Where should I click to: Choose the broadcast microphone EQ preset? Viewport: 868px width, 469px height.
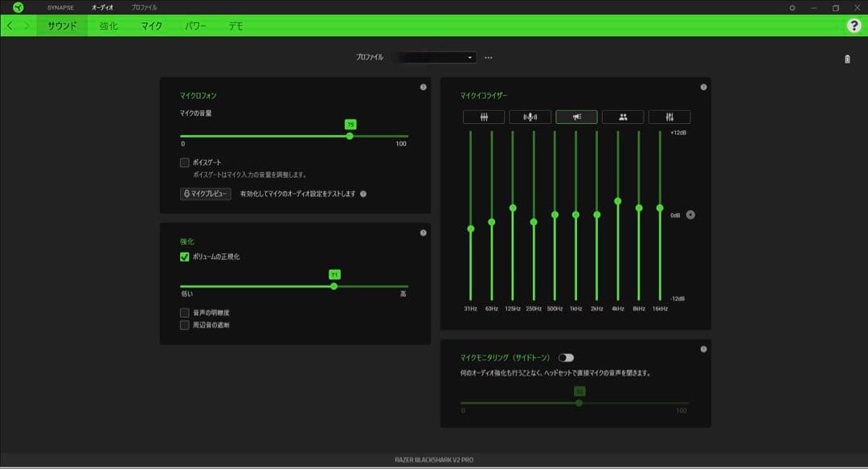click(528, 117)
